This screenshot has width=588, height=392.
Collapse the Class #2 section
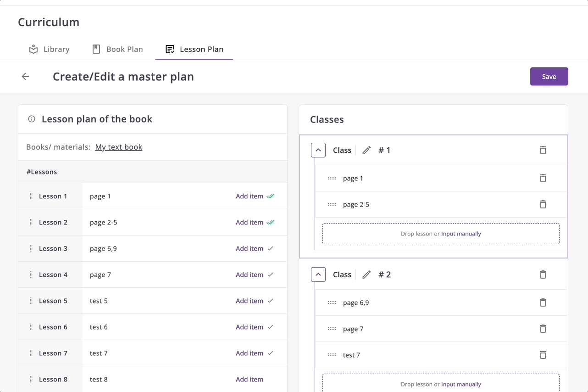click(x=318, y=274)
